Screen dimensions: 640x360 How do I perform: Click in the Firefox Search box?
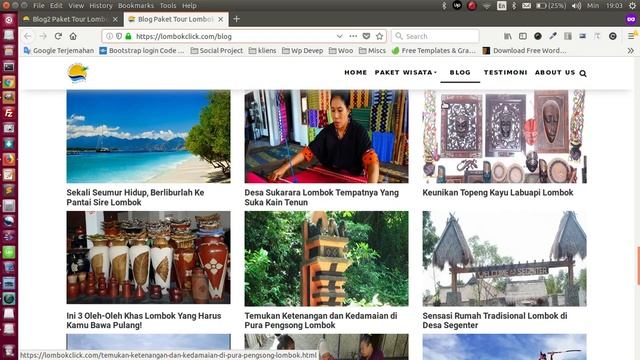click(435, 36)
